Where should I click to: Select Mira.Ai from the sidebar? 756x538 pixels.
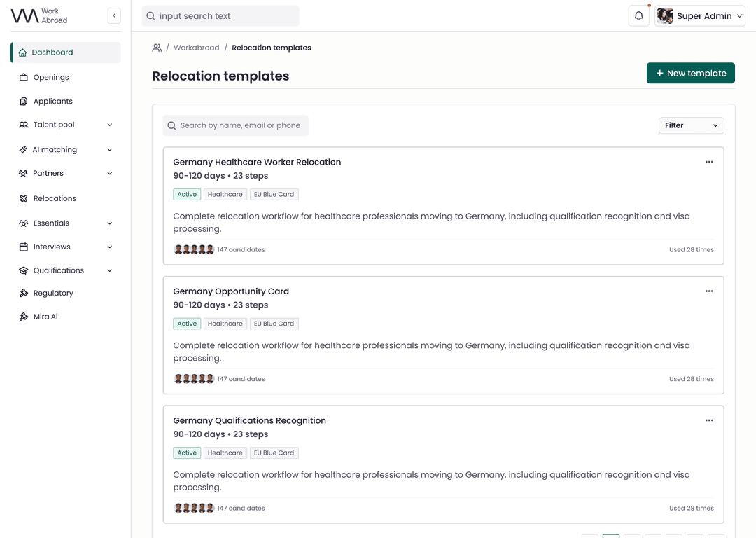pos(45,317)
